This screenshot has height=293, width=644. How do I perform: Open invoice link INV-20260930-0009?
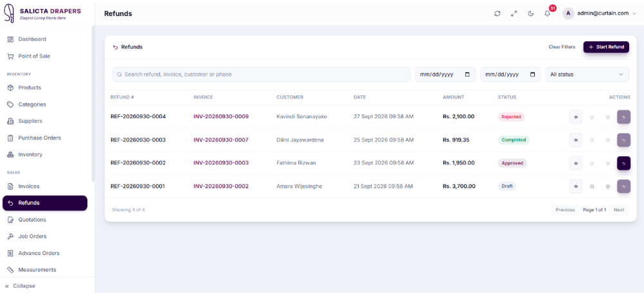click(x=221, y=117)
